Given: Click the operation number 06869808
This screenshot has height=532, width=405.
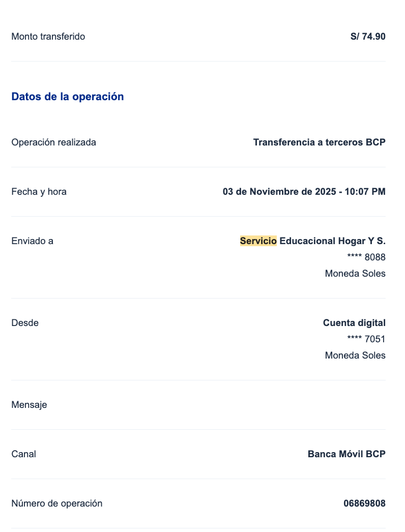Looking at the screenshot, I should click(x=364, y=504).
